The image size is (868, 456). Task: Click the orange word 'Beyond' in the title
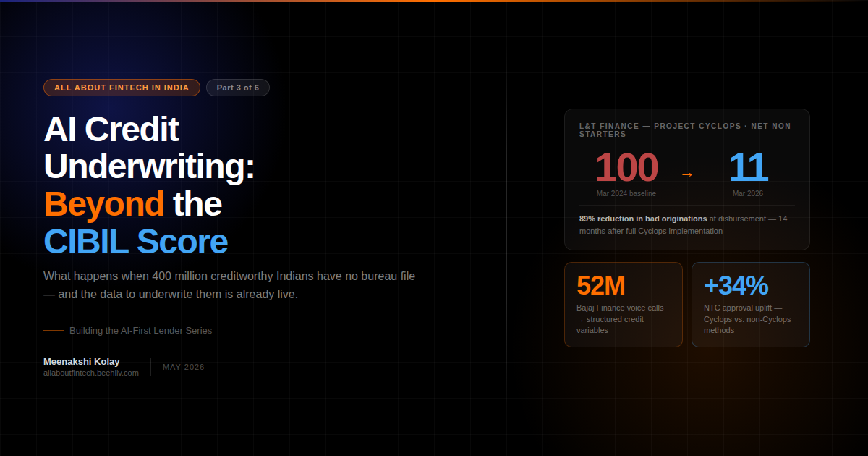[104, 204]
